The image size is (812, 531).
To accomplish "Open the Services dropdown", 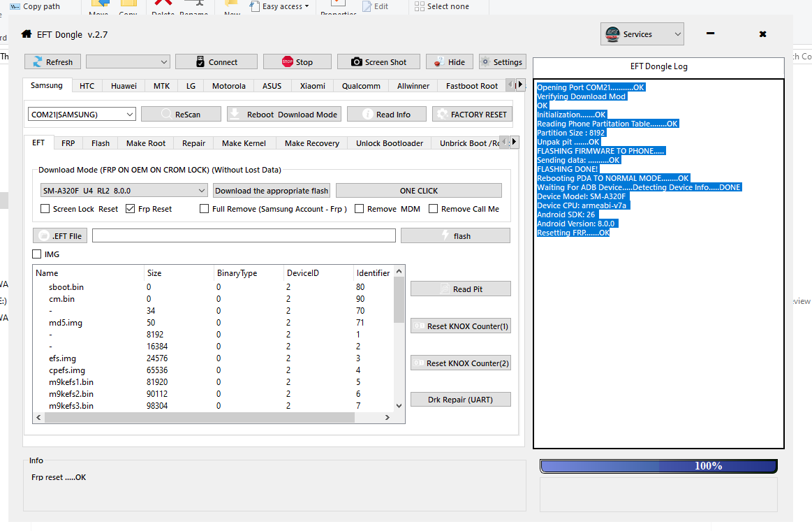I will (642, 34).
